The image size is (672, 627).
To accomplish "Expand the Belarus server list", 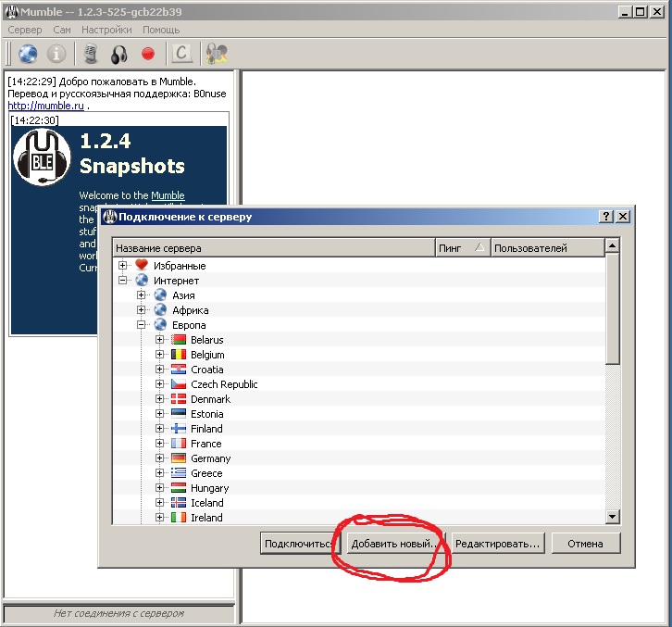I will (x=159, y=340).
